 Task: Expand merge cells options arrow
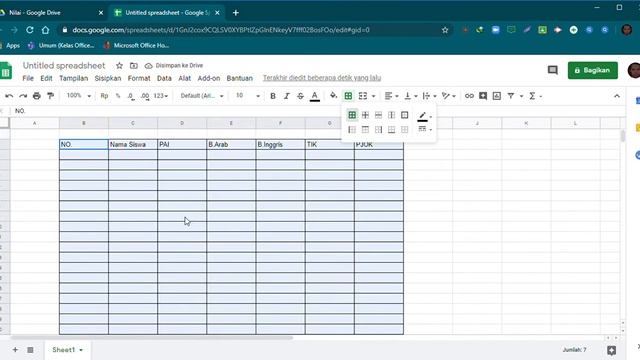(x=373, y=96)
